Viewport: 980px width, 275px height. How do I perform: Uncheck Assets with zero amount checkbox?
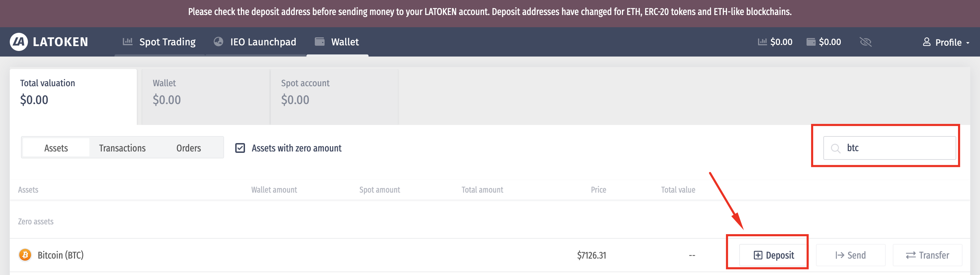pos(240,148)
